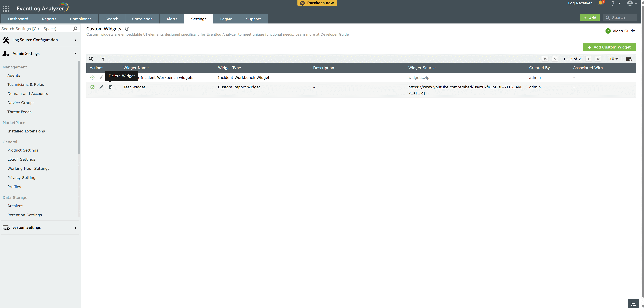Open the page size dropdown showing 10

click(613, 59)
